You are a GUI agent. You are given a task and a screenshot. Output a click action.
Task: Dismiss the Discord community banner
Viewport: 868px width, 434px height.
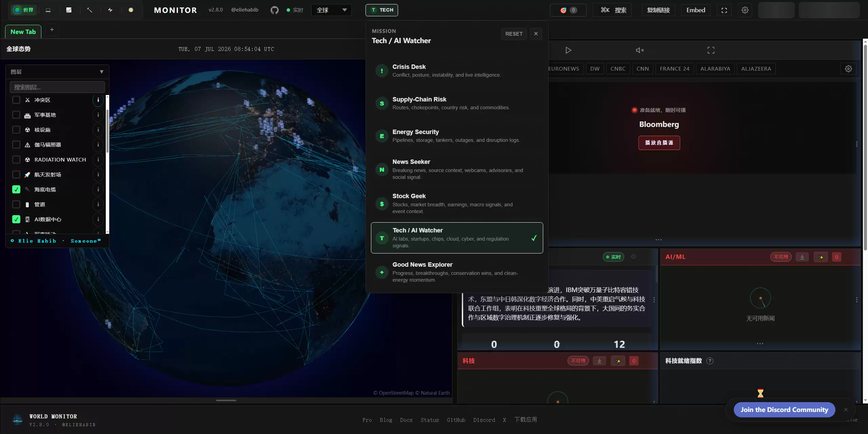(846, 410)
